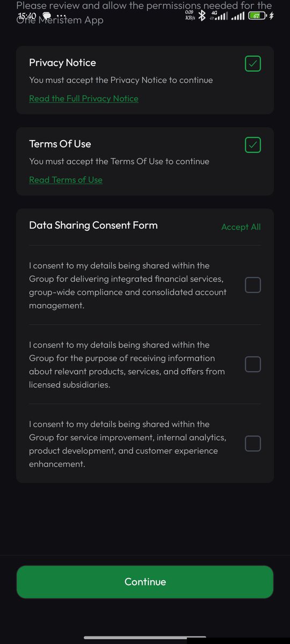The height and width of the screenshot is (644, 290).
Task: Tap the chat notification icon in status bar
Action: [47, 16]
